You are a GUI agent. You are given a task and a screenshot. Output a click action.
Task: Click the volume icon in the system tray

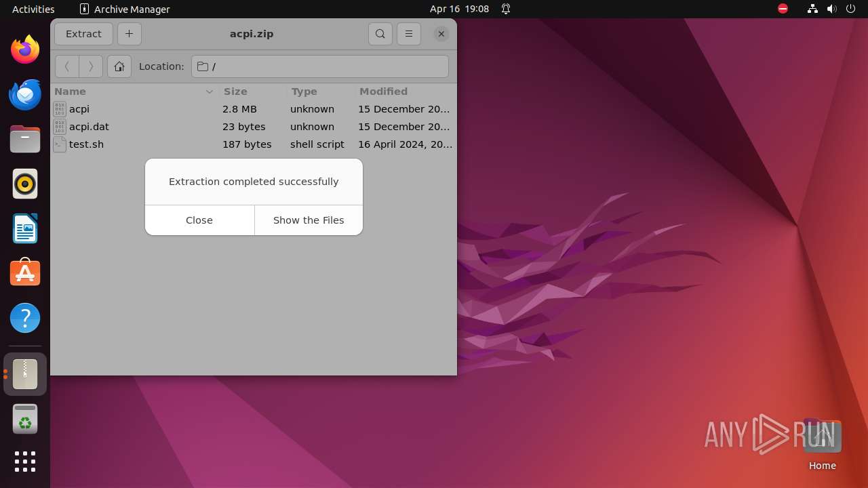coord(832,9)
